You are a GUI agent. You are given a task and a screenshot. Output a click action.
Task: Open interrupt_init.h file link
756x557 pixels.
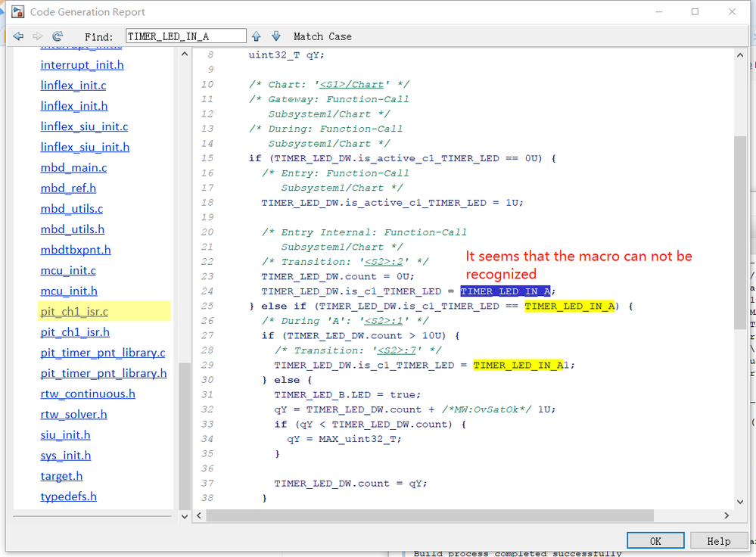(x=82, y=65)
